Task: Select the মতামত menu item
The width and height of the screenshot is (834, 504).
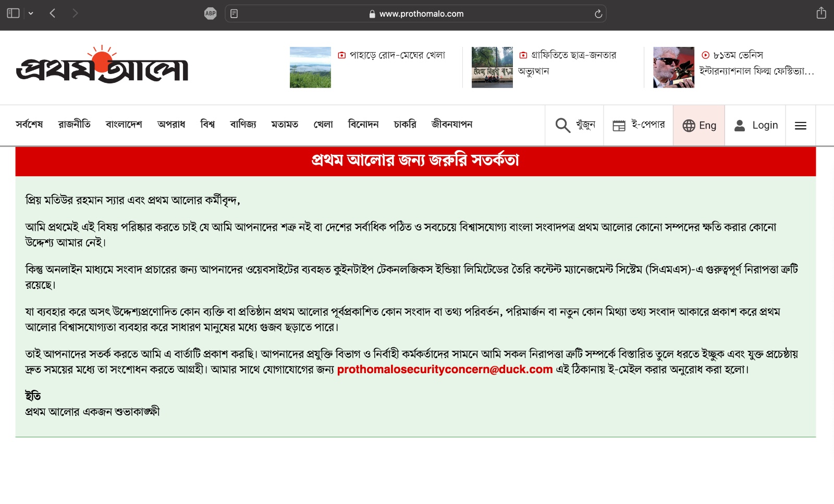Action: coord(285,125)
